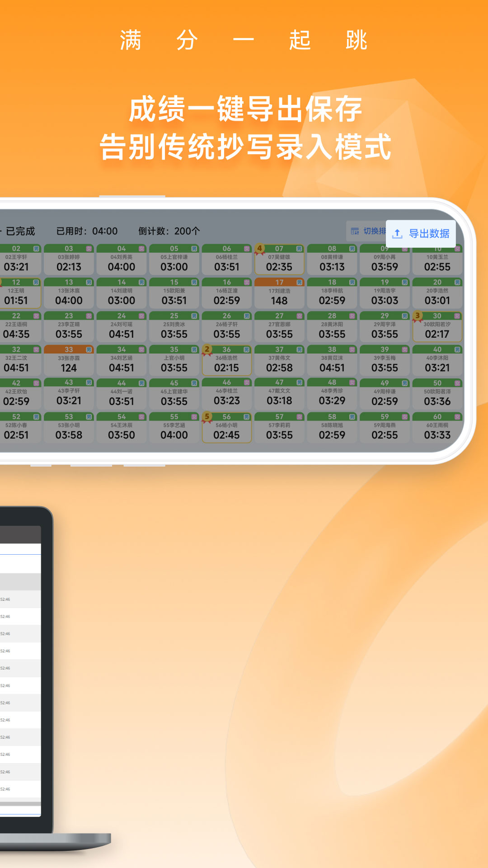This screenshot has width=488, height=868.
Task: Click the 女 gender badge on card 16
Action: point(247,283)
